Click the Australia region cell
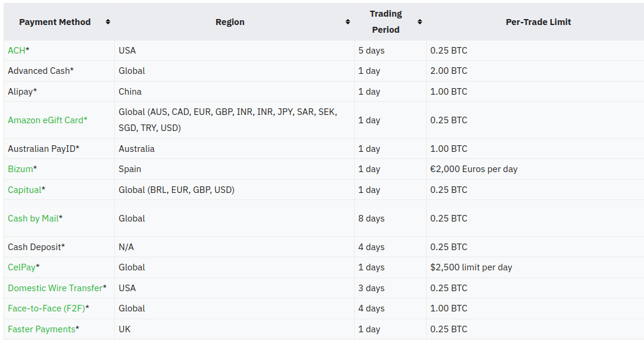 (235, 148)
